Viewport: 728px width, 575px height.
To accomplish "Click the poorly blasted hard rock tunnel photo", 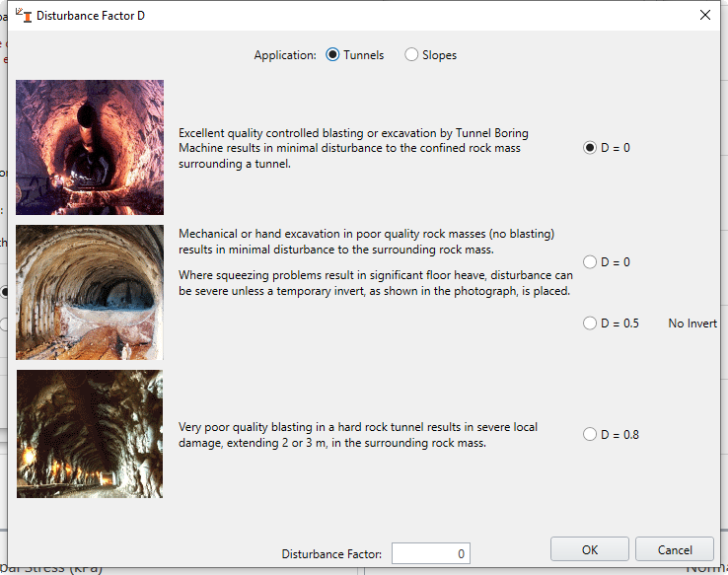I will click(x=90, y=434).
